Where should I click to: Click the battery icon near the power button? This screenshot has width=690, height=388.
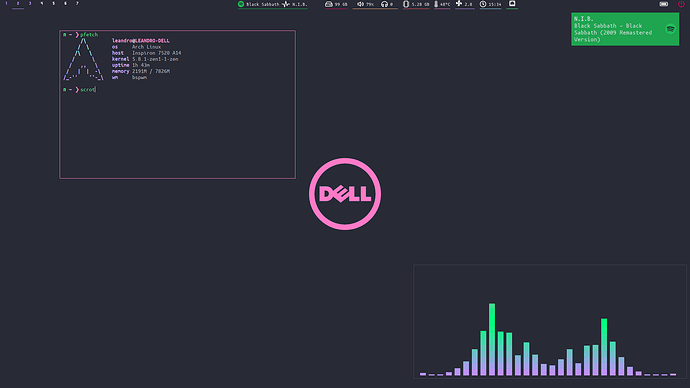pyautogui.click(x=664, y=4)
